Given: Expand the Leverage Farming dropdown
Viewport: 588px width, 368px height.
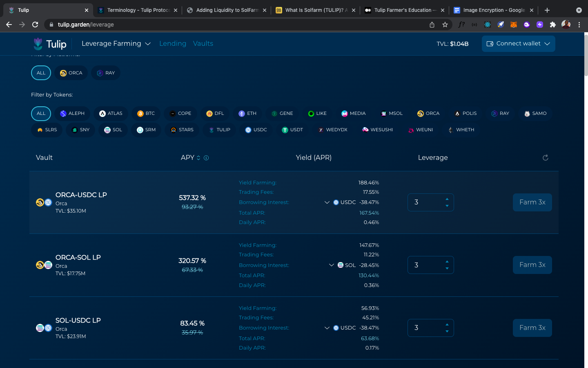Looking at the screenshot, I should [x=116, y=44].
